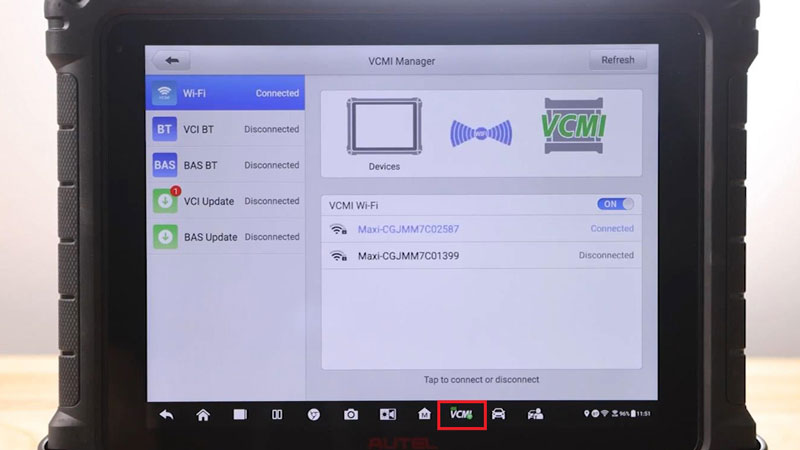The image size is (800, 450).
Task: Tap the Devices tablet image
Action: pos(384,127)
